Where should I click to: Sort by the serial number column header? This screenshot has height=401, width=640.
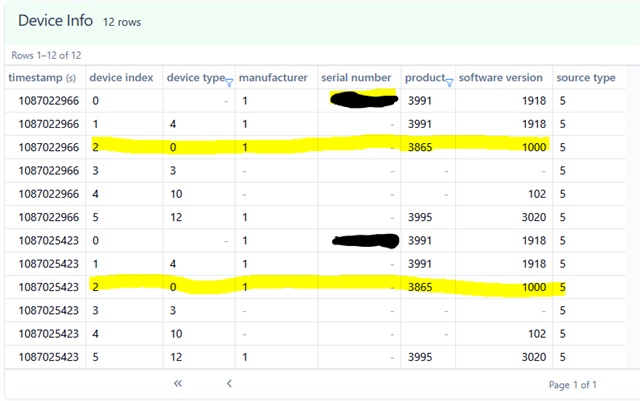(x=356, y=78)
